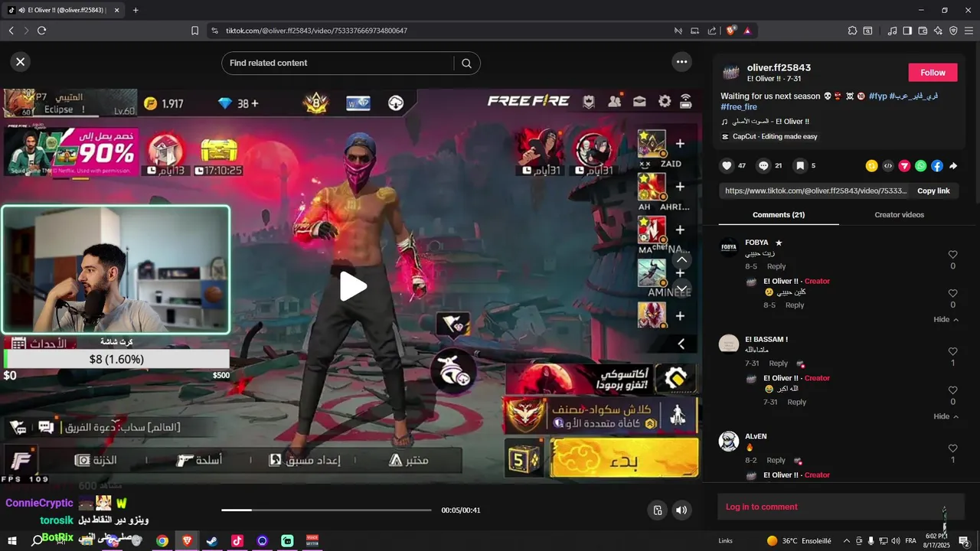Hide replies under E! BASSAM's comment
Screen dimensions: 980x551
(x=946, y=416)
